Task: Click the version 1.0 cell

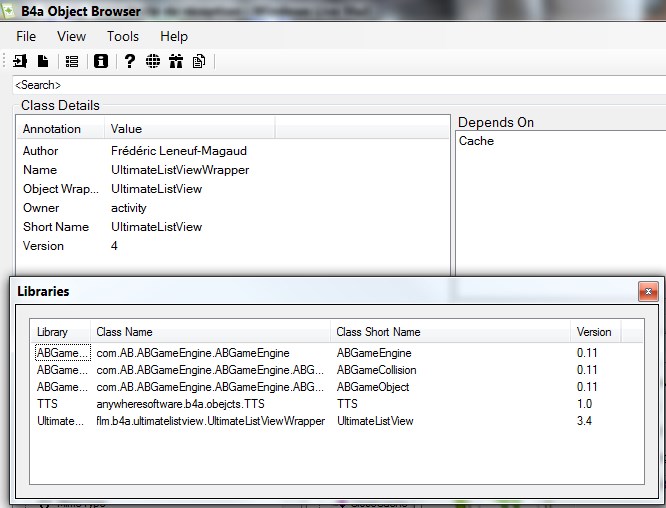Action: pos(584,404)
